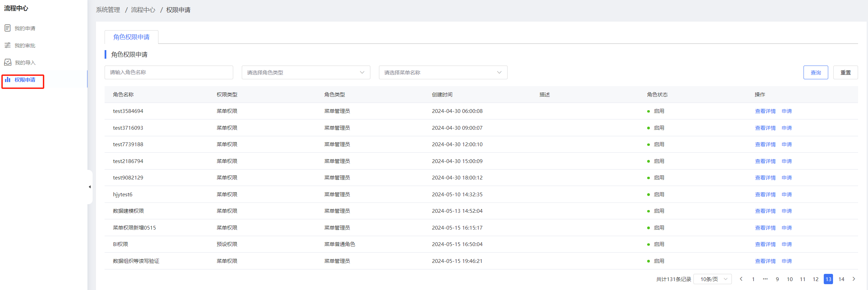View details for test3716093
868x290 pixels.
click(765, 128)
